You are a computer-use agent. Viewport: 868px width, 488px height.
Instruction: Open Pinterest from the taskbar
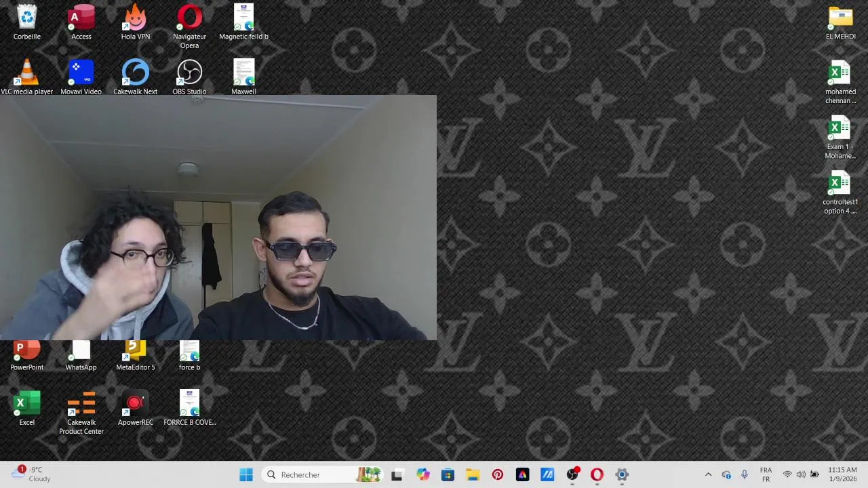[498, 475]
